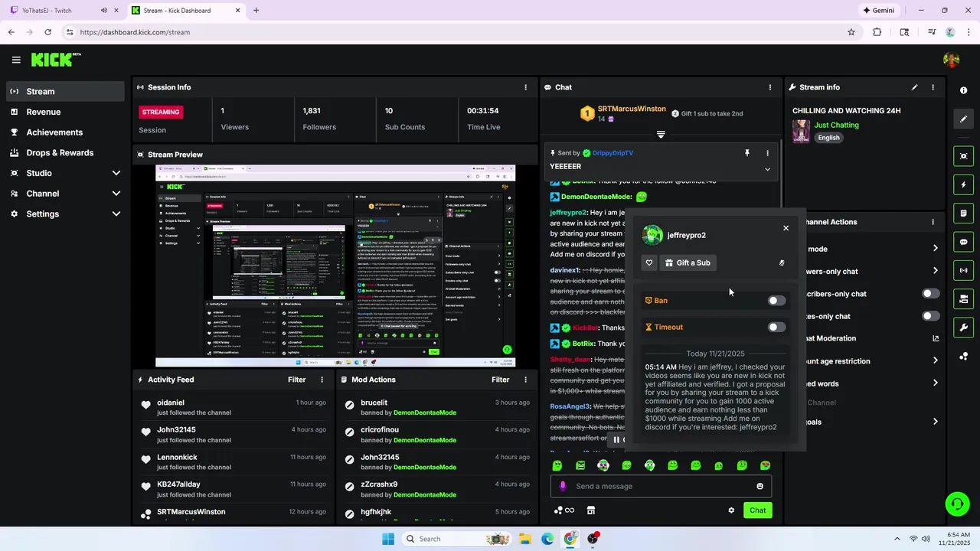Toggle the Ban switch for jeffreypro2
The height and width of the screenshot is (551, 980).
tap(776, 301)
